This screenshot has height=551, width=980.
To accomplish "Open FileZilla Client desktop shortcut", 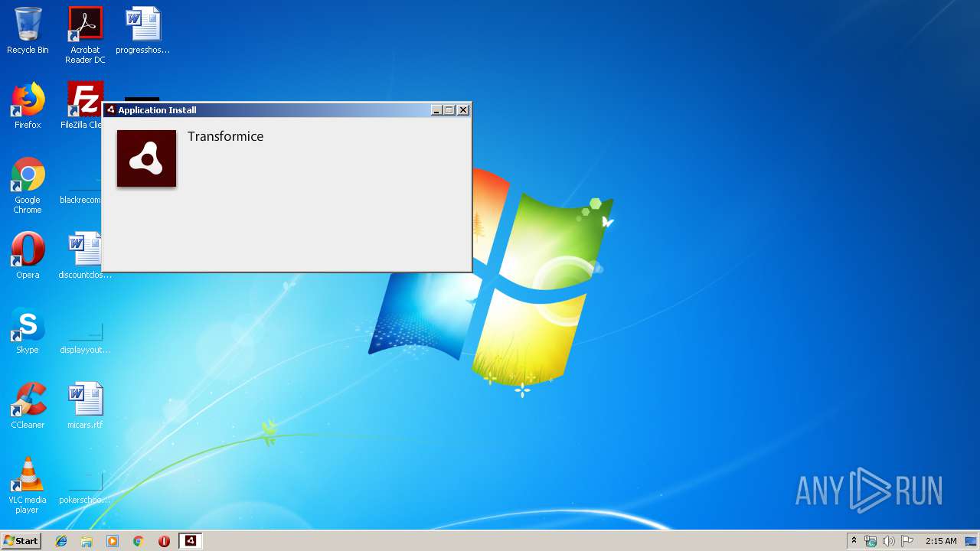I will pos(83,106).
